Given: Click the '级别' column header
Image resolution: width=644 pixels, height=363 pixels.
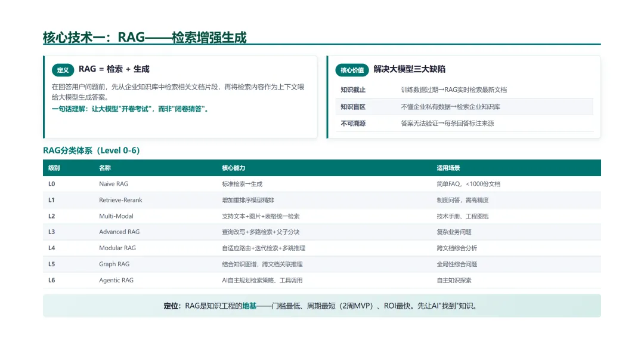Looking at the screenshot, I should [x=54, y=168].
